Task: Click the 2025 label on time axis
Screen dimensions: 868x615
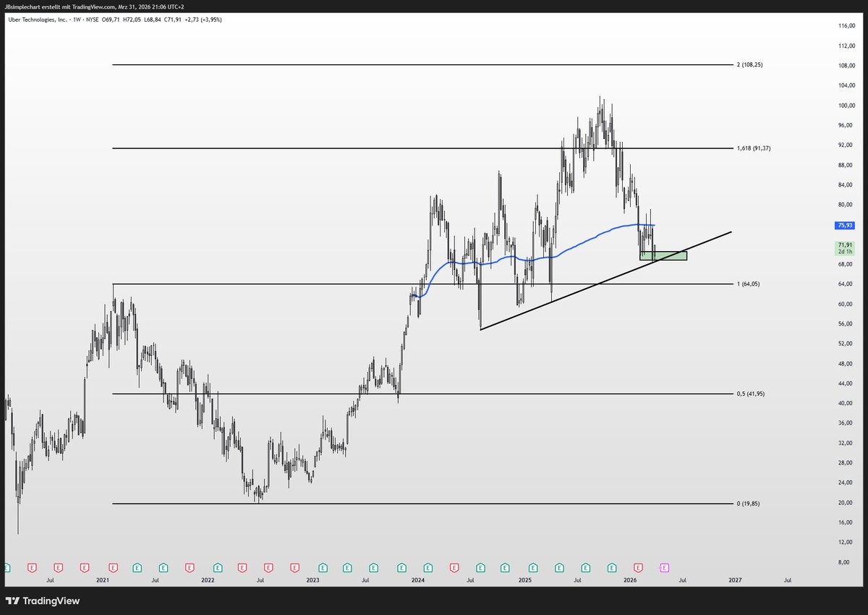Action: coord(524,580)
